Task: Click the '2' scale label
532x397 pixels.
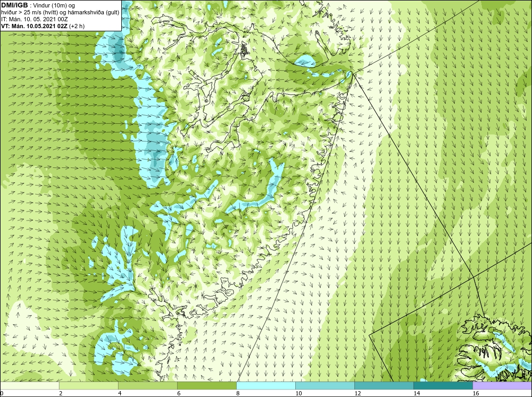Action: click(61, 393)
